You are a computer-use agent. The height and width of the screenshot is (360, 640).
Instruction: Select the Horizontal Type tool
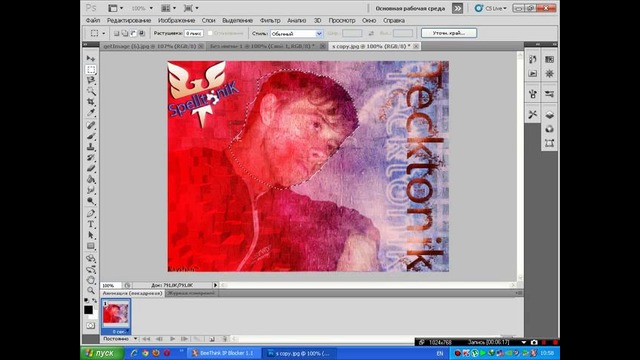(x=91, y=224)
